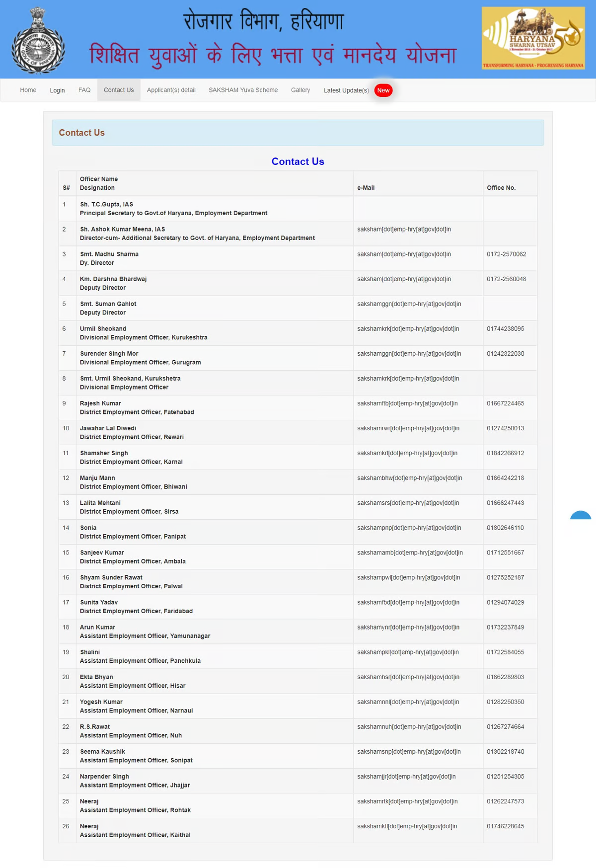The image size is (596, 868).
Task: Click Smt. Madhu Sharma's office number 0172-2570062
Action: tap(506, 254)
